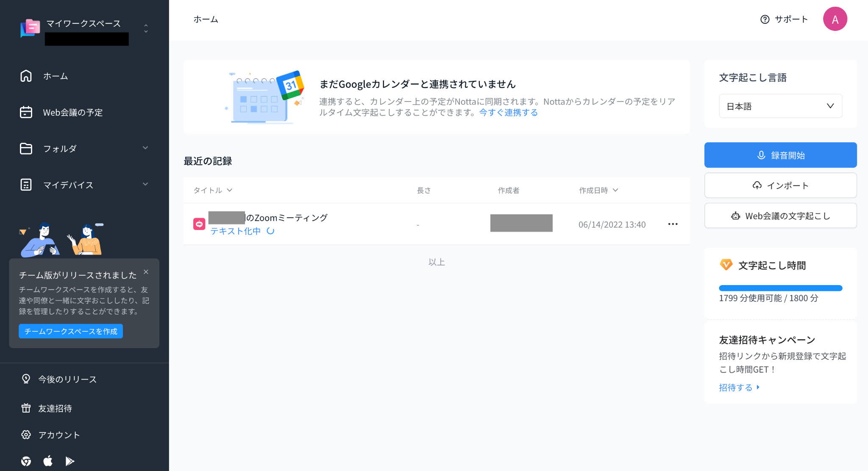868x471 pixels.
Task: Click the Apple app icon in sidebar
Action: [x=48, y=461]
